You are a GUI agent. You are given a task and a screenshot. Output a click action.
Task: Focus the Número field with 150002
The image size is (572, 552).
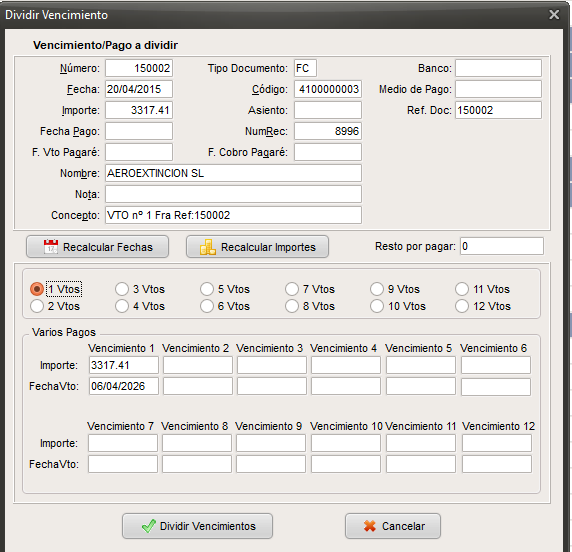coord(139,68)
